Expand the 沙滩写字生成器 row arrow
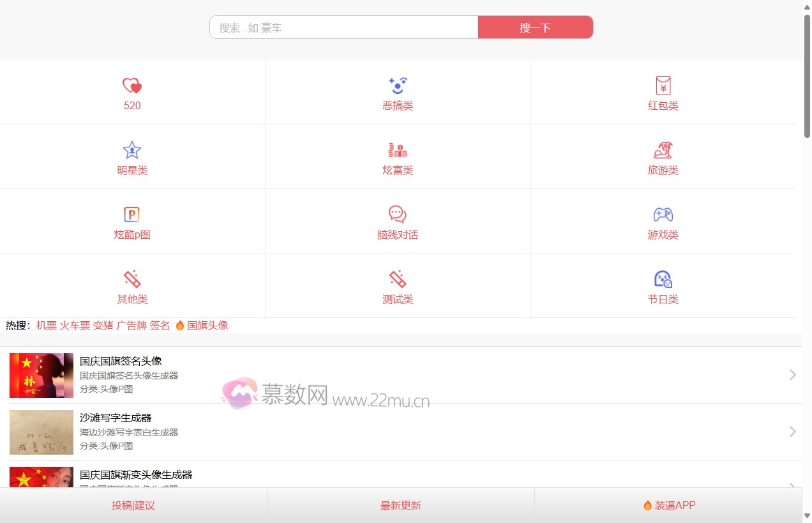The width and height of the screenshot is (812, 523). (792, 432)
